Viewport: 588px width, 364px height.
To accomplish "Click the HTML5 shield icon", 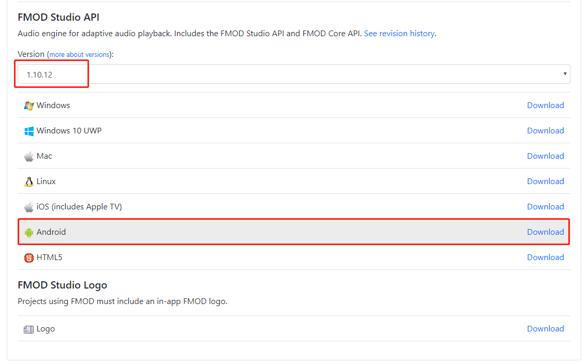I will [29, 257].
